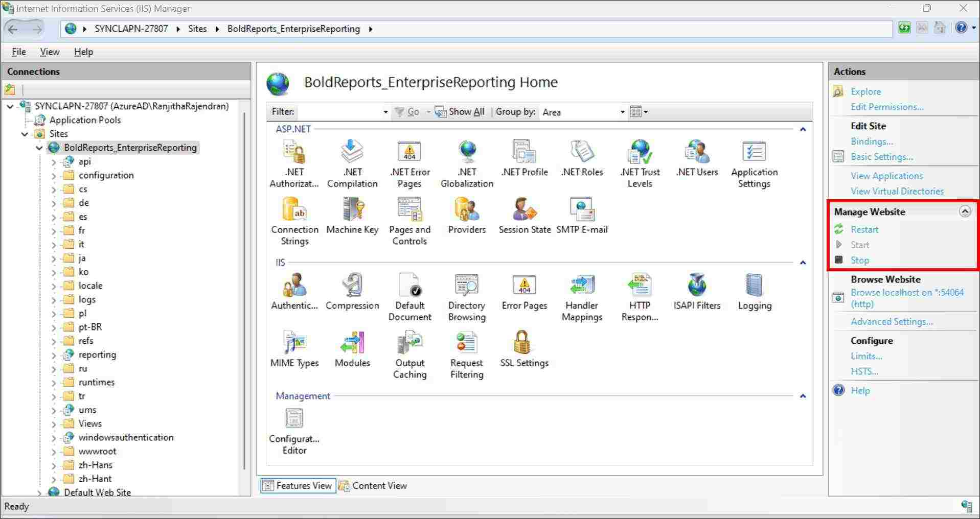
Task: Open Request Filtering feature
Action: pyautogui.click(x=467, y=355)
